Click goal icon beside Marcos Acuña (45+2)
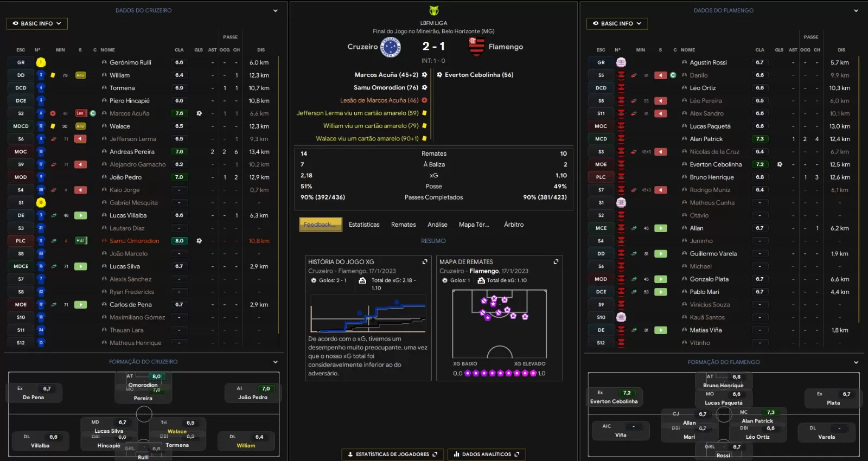 coord(424,75)
